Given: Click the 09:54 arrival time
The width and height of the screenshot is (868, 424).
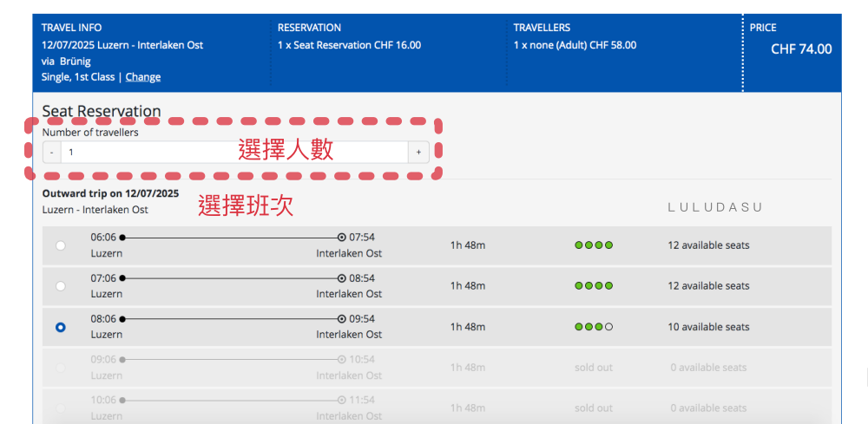Looking at the screenshot, I should click(362, 319).
